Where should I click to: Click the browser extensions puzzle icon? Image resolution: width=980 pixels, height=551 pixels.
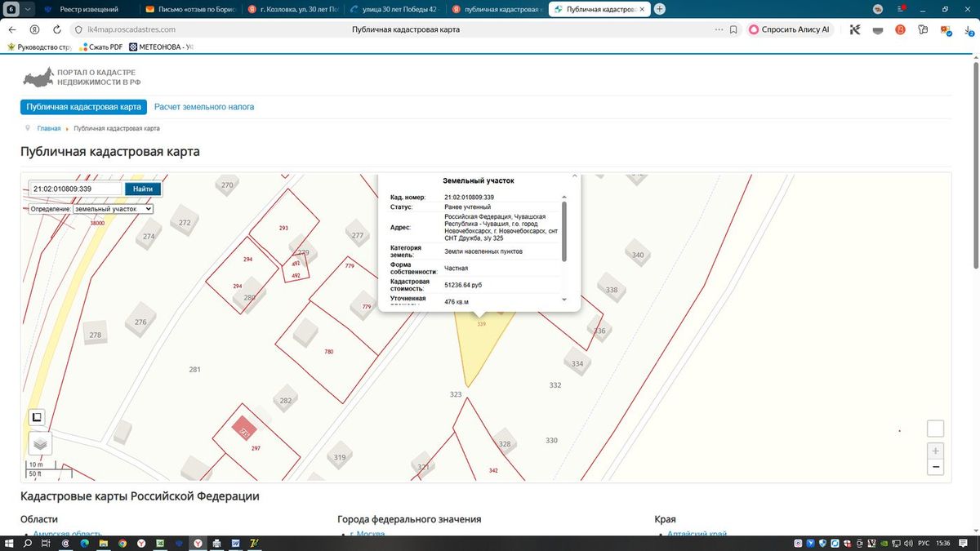[922, 29]
